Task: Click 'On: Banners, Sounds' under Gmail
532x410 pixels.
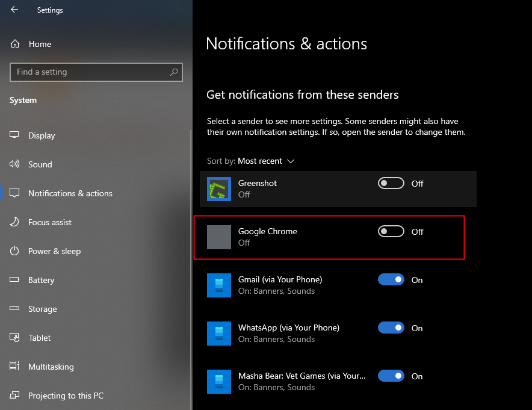Action: 276,291
